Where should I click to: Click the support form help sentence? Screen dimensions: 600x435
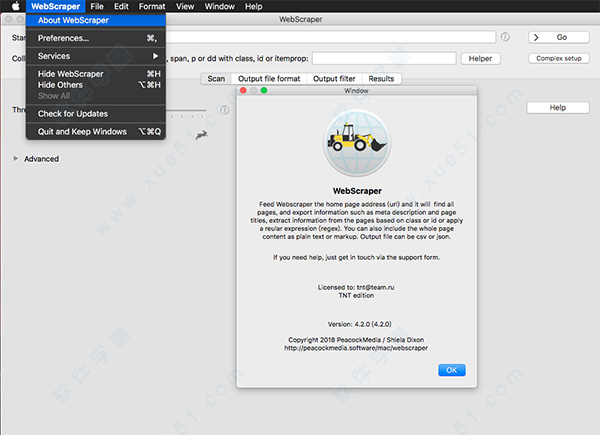point(356,257)
